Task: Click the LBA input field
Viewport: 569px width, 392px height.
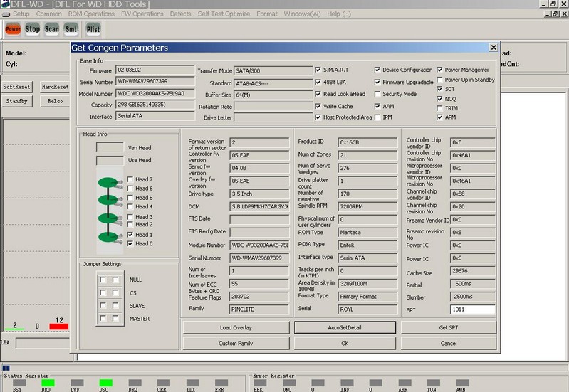Action: click(43, 343)
